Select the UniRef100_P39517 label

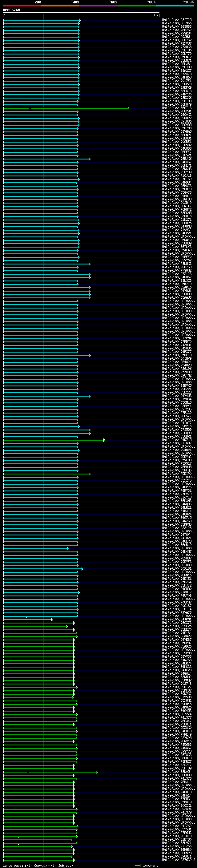pos(177,464)
